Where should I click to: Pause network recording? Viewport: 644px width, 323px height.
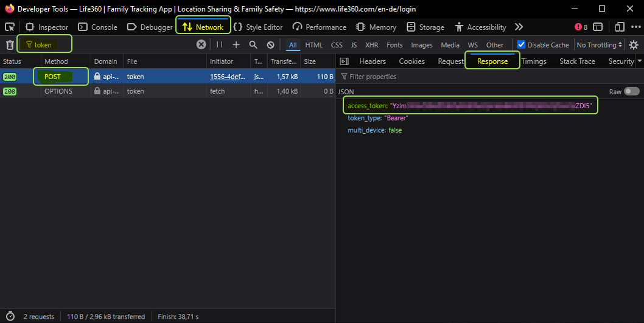coord(220,44)
